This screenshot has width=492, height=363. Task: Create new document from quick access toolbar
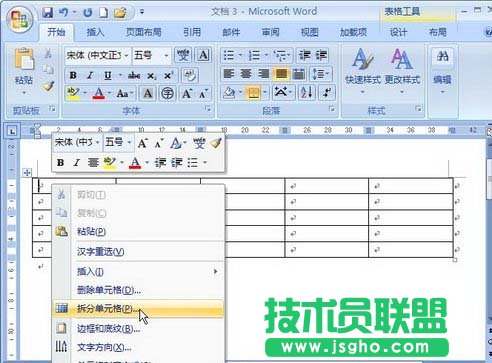104,13
